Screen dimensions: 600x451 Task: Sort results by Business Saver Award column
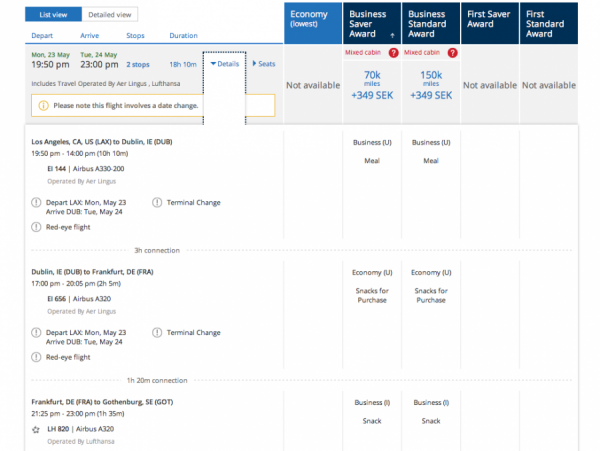tap(372, 28)
